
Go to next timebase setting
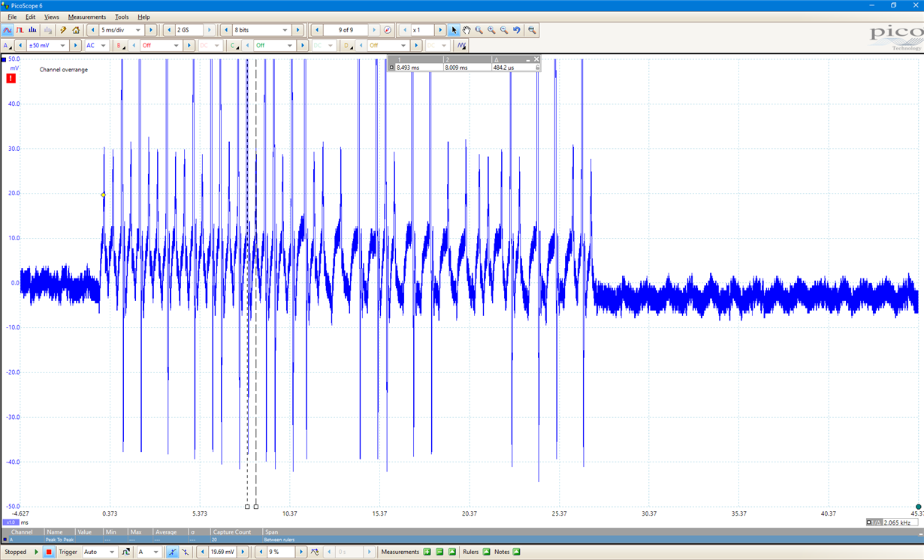point(151,30)
